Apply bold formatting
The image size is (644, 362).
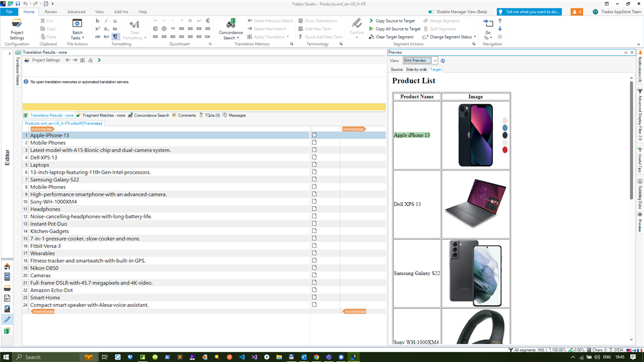pos(98,21)
